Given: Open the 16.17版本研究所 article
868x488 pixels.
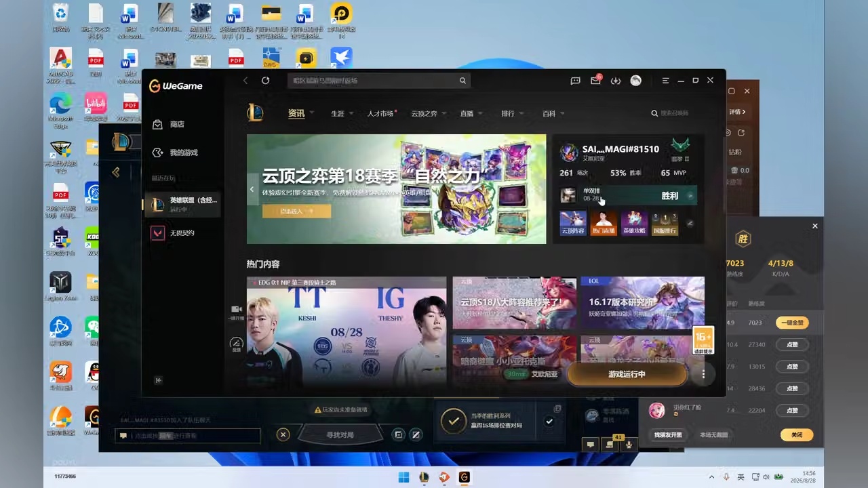Looking at the screenshot, I should 643,303.
